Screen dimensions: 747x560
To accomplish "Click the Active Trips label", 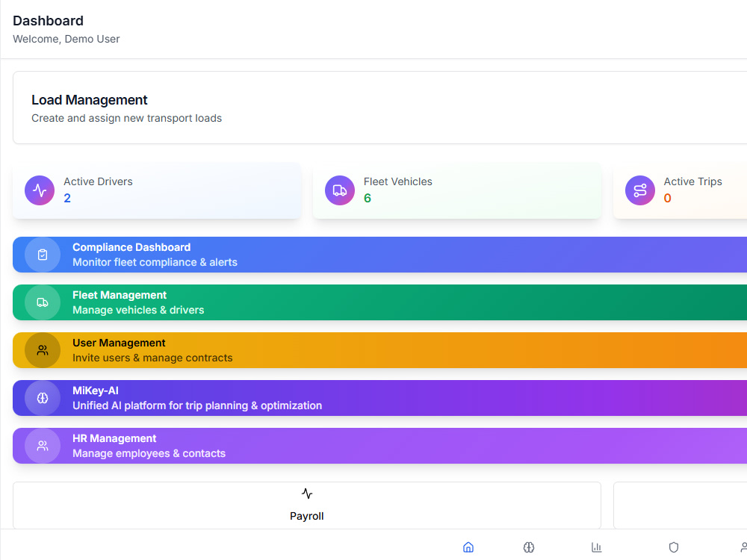I will click(692, 181).
